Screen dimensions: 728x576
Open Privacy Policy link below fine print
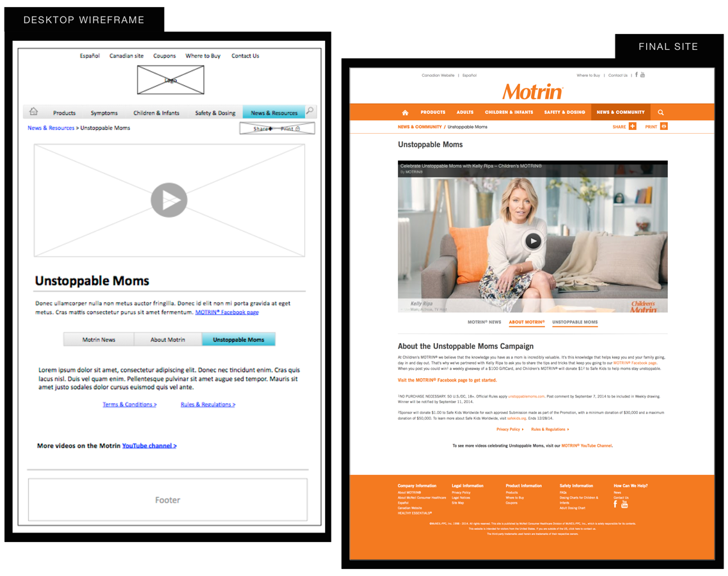click(x=510, y=429)
